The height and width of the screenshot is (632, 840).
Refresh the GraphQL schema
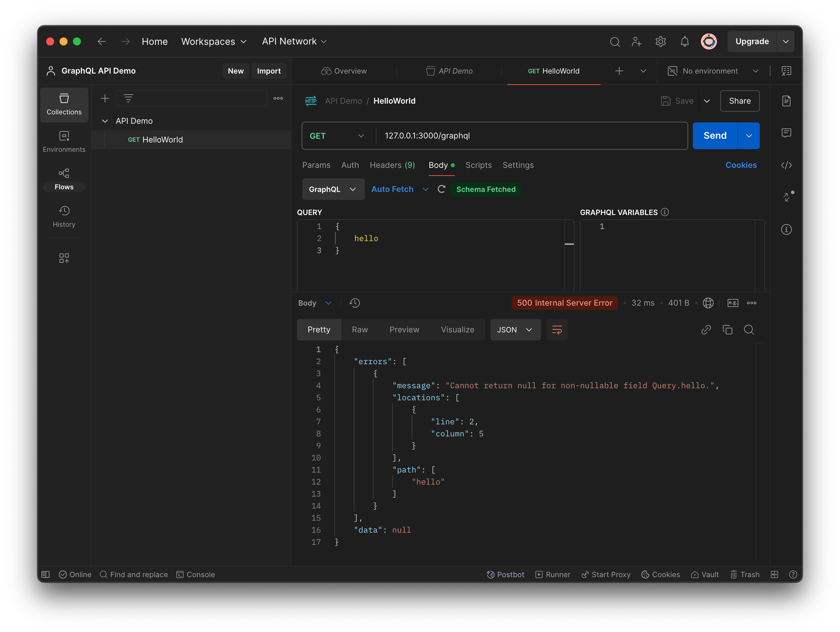(441, 189)
